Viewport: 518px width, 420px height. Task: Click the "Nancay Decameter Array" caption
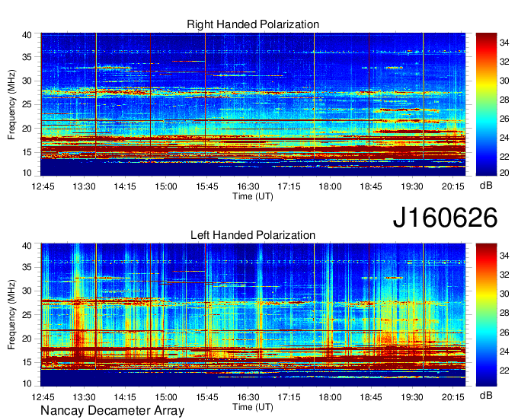[x=112, y=410]
